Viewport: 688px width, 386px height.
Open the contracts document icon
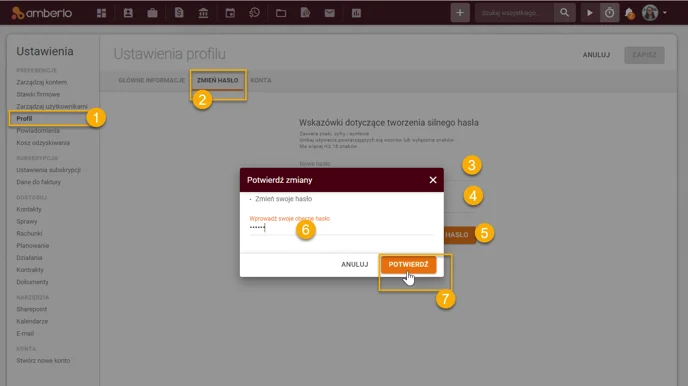point(305,13)
